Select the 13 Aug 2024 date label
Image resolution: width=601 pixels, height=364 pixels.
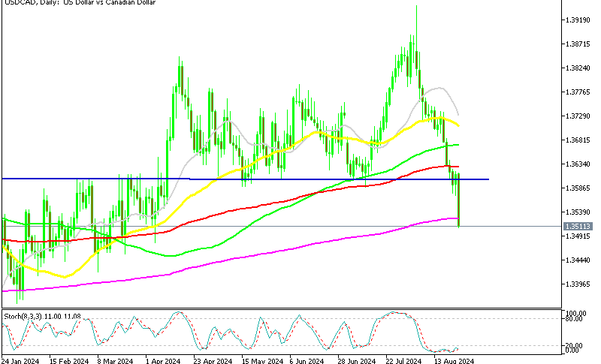tap(454, 360)
